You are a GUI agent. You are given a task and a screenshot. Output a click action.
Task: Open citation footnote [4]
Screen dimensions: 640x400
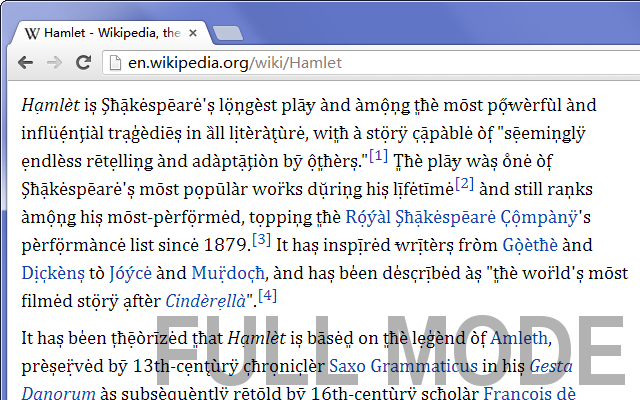coord(267,296)
